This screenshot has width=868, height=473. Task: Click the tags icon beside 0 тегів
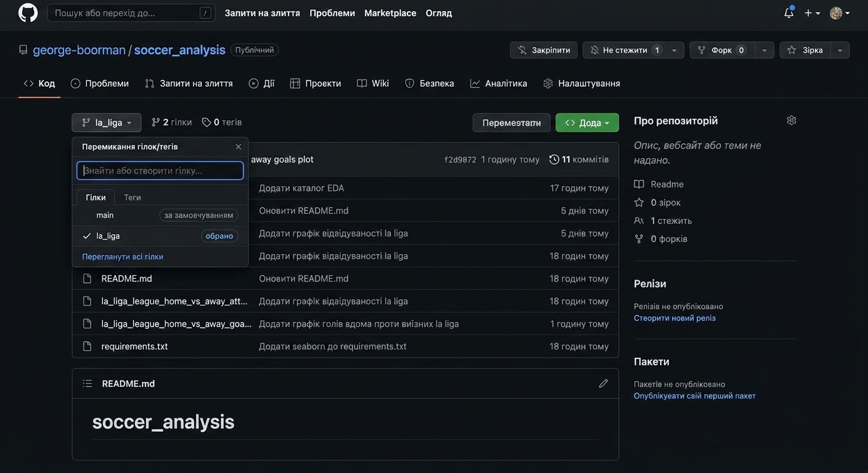(x=207, y=123)
